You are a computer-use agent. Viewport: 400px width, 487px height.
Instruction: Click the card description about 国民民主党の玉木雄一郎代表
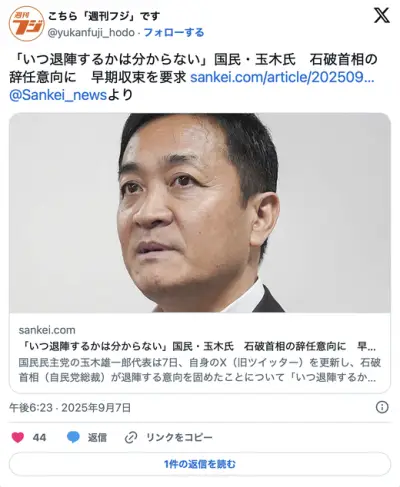click(200, 370)
